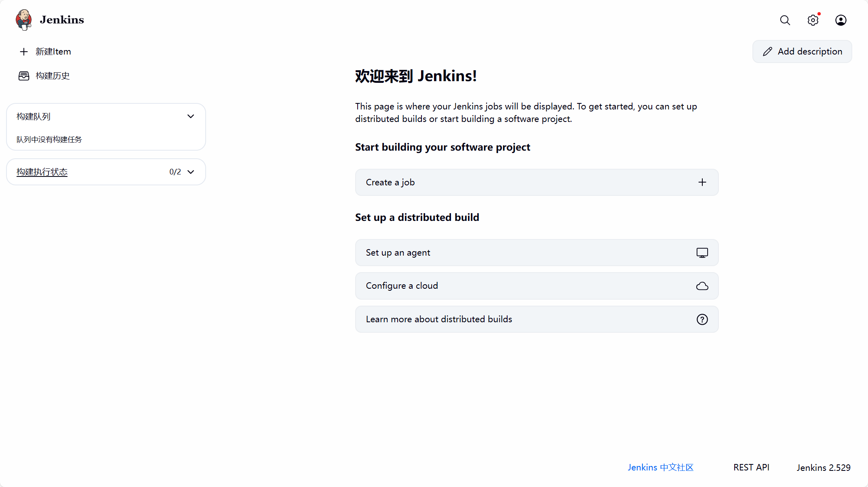
Task: Click the cloud icon beside Configure a cloud
Action: click(x=702, y=285)
